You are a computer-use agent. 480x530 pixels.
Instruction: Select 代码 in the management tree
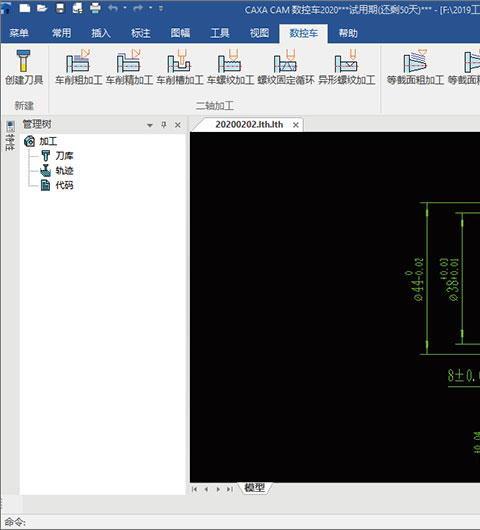[64, 185]
